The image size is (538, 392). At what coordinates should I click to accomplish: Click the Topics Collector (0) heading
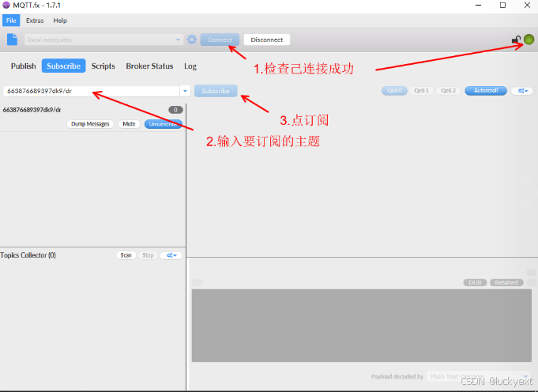click(x=28, y=255)
